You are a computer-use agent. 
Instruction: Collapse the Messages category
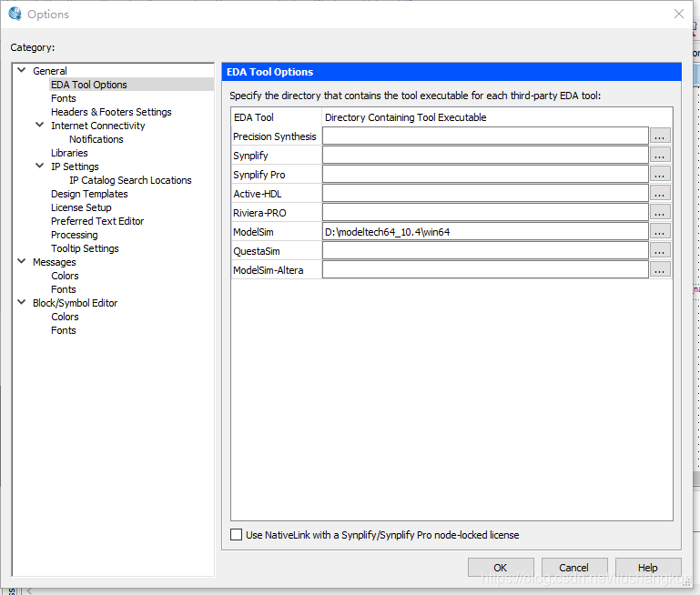[22, 261]
